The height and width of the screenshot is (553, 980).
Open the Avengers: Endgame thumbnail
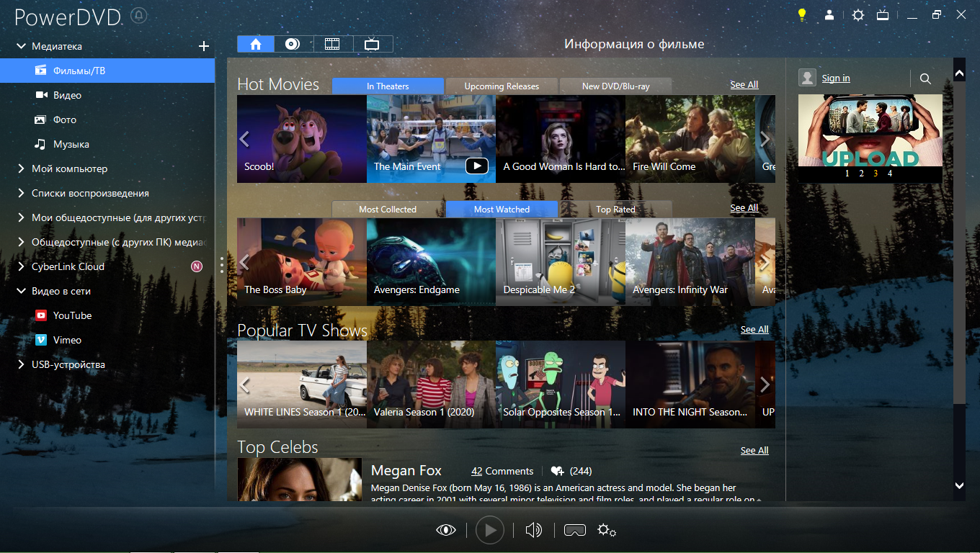point(431,261)
